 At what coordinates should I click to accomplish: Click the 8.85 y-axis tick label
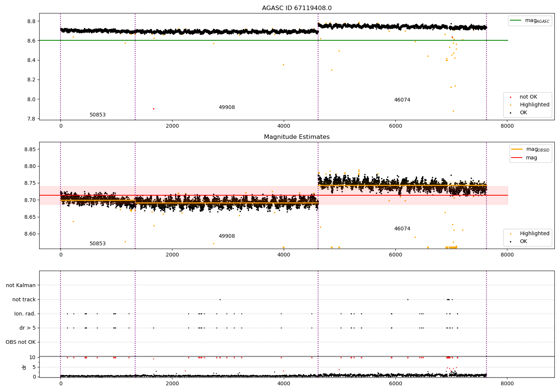30,149
